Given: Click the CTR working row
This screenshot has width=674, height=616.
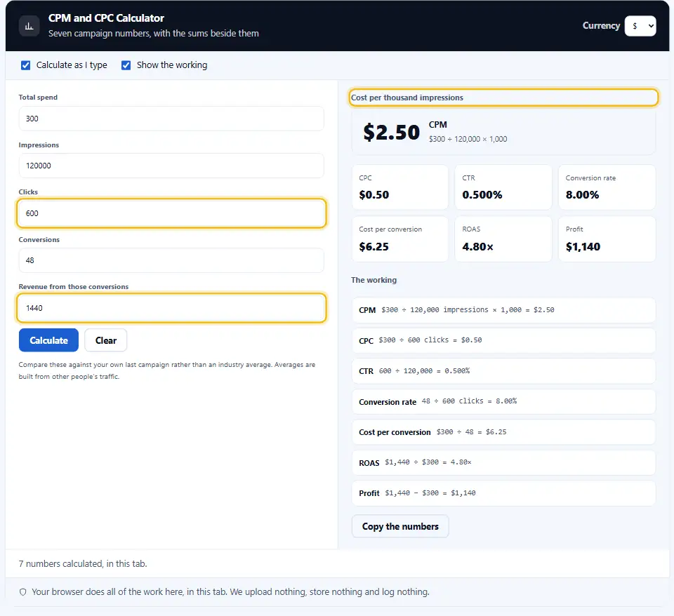Looking at the screenshot, I should 504,371.
